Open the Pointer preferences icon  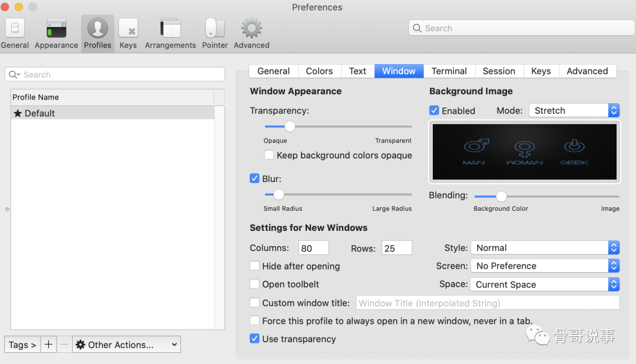pyautogui.click(x=214, y=33)
